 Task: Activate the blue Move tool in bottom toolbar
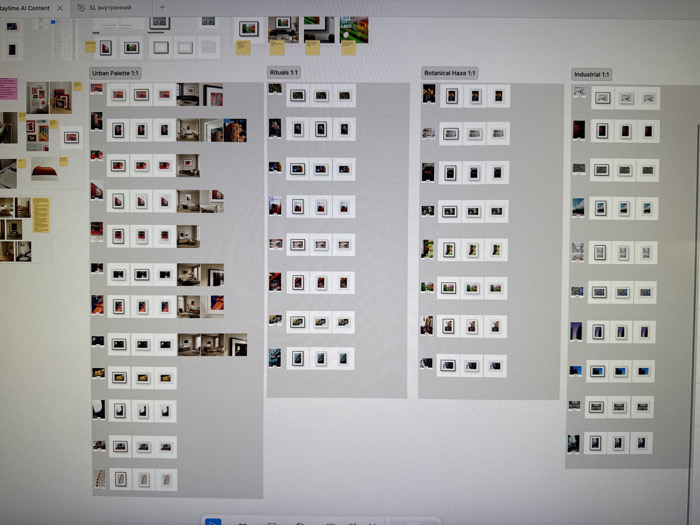tap(213, 521)
